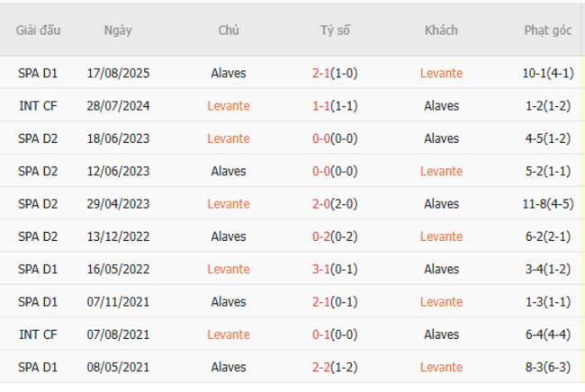The width and height of the screenshot is (585, 392).
Task: Open away team Levante in 17/08/2025 row
Action: point(441,73)
